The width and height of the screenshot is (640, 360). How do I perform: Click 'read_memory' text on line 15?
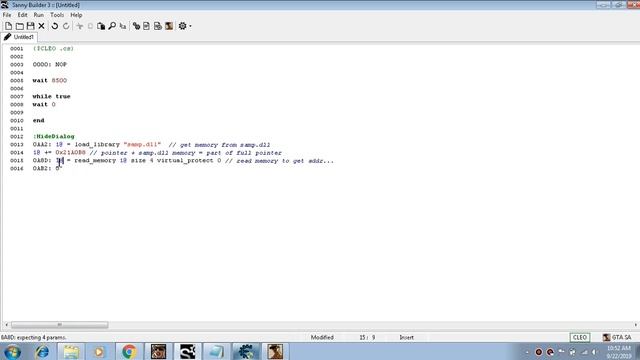coord(95,160)
